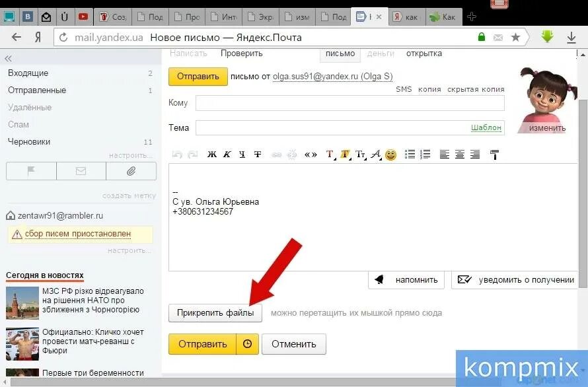Insert quotation with «» icon

coord(311,154)
